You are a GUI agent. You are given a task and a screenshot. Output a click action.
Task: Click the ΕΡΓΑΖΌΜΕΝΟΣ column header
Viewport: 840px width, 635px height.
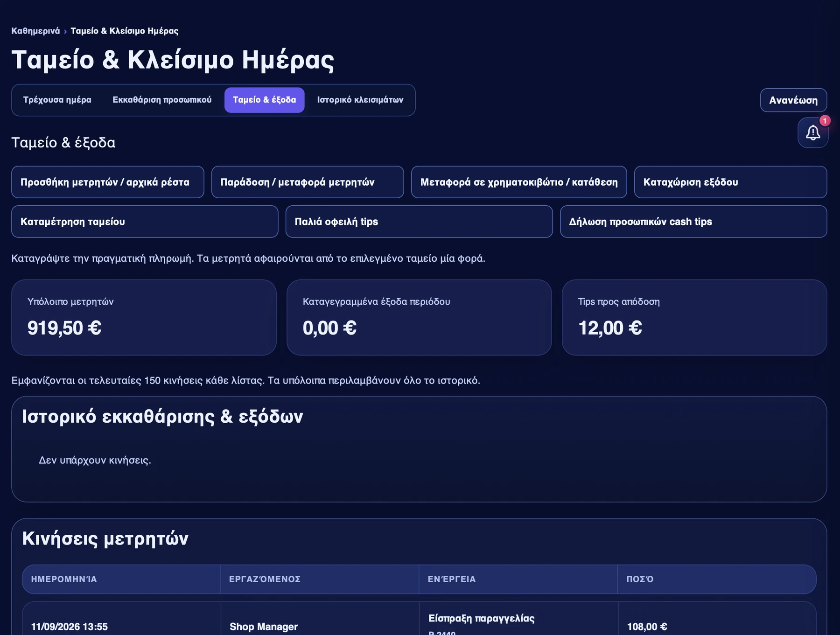coord(319,579)
